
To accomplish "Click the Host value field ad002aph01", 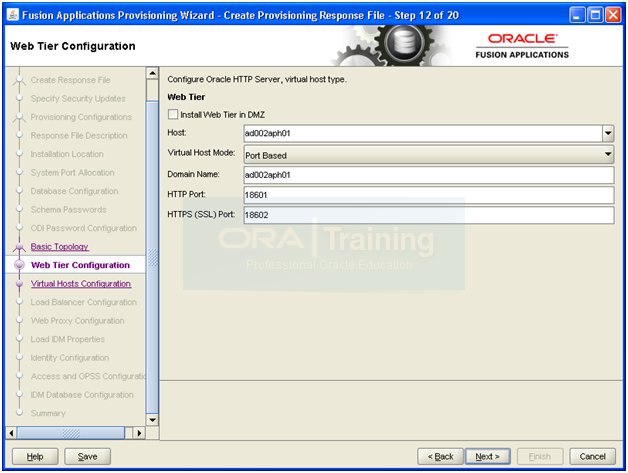I will (423, 133).
